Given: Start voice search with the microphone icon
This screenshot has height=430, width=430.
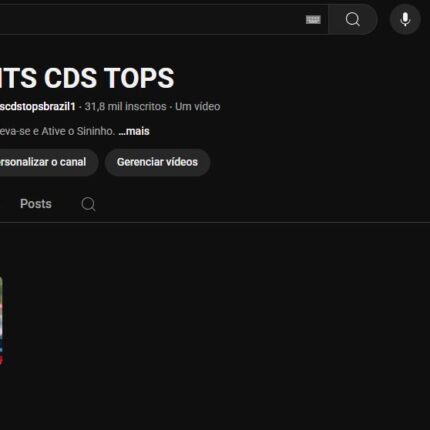Looking at the screenshot, I should (405, 19).
